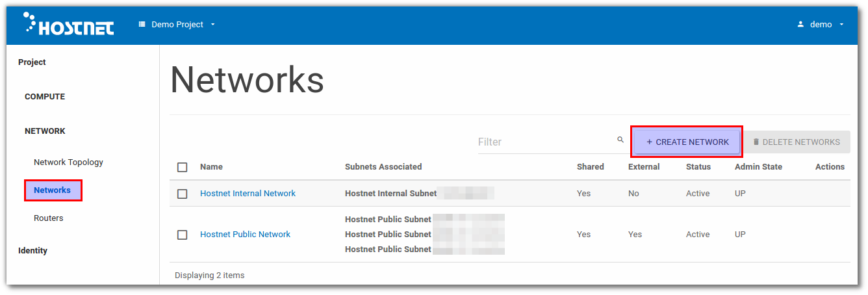Click the search magnifier icon in Filter
This screenshot has height=295, width=868.
click(620, 140)
